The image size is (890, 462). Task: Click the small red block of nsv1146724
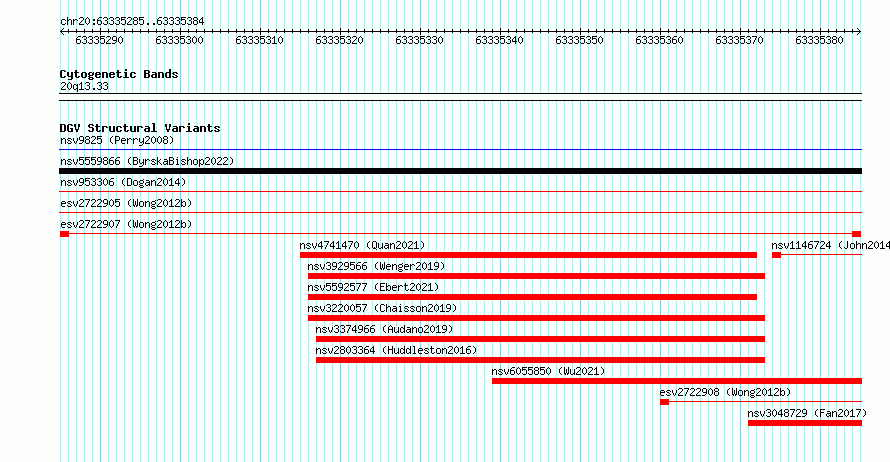pyautogui.click(x=776, y=255)
